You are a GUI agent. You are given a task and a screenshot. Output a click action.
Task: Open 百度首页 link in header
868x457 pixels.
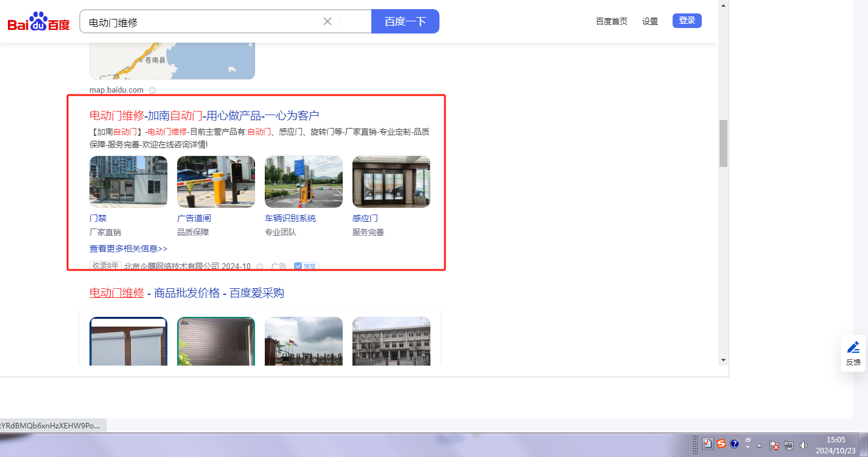tap(612, 21)
